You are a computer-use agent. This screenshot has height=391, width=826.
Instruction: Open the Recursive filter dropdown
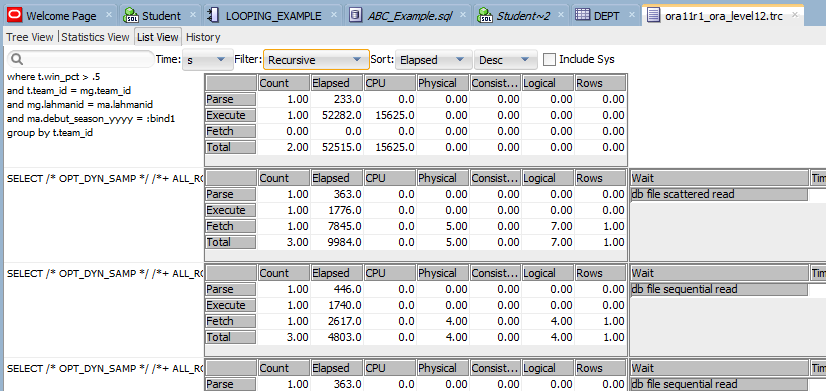316,60
